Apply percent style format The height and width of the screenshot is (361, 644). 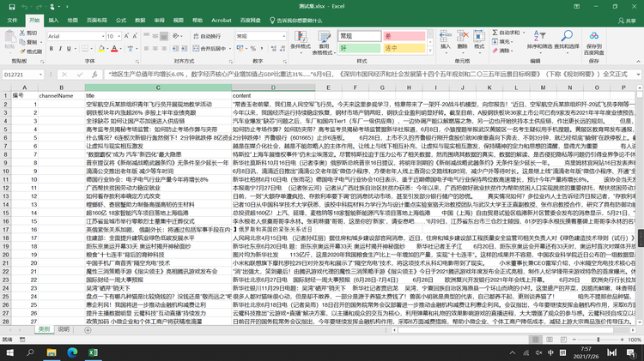[253, 48]
